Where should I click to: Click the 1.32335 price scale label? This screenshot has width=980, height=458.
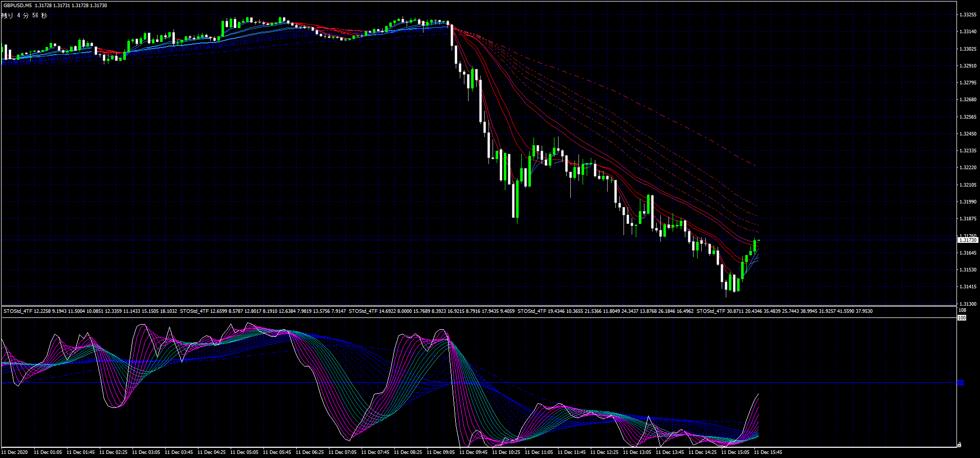pos(967,151)
